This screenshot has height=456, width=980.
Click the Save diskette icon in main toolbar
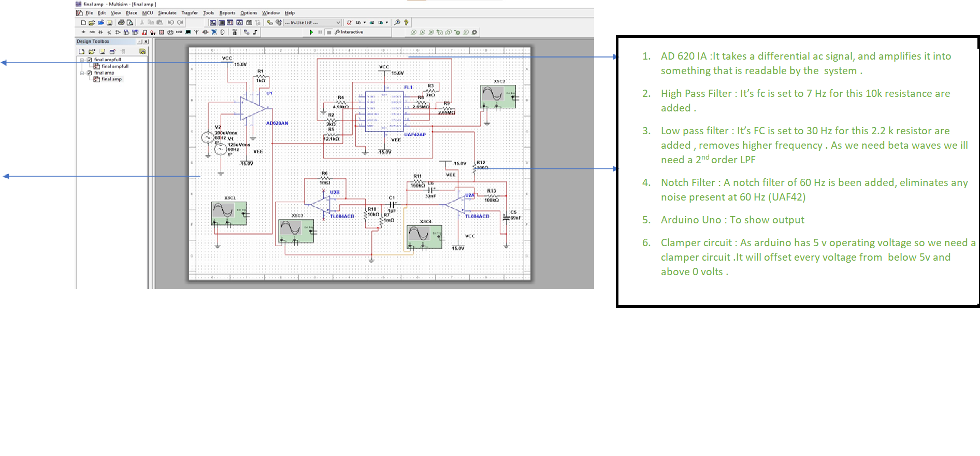[x=110, y=22]
